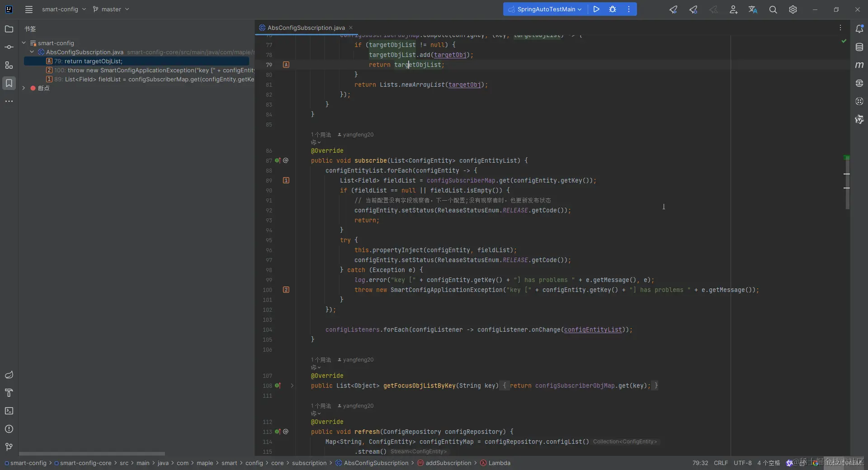Select the Bookmarks tool window icon
The width and height of the screenshot is (868, 470).
click(x=9, y=83)
